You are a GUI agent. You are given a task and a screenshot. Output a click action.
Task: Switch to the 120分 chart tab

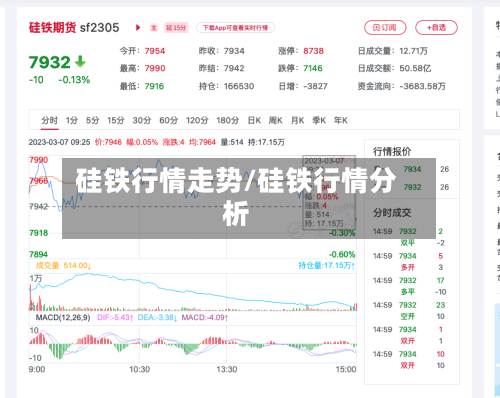[x=197, y=120]
